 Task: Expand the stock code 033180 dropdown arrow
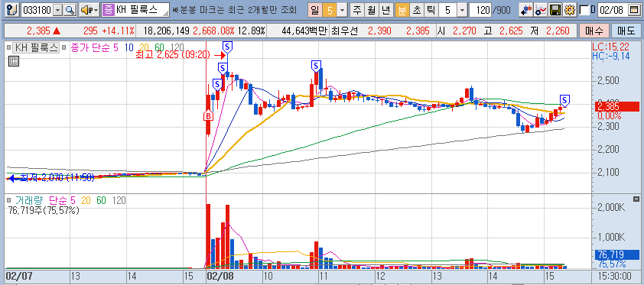click(x=57, y=10)
